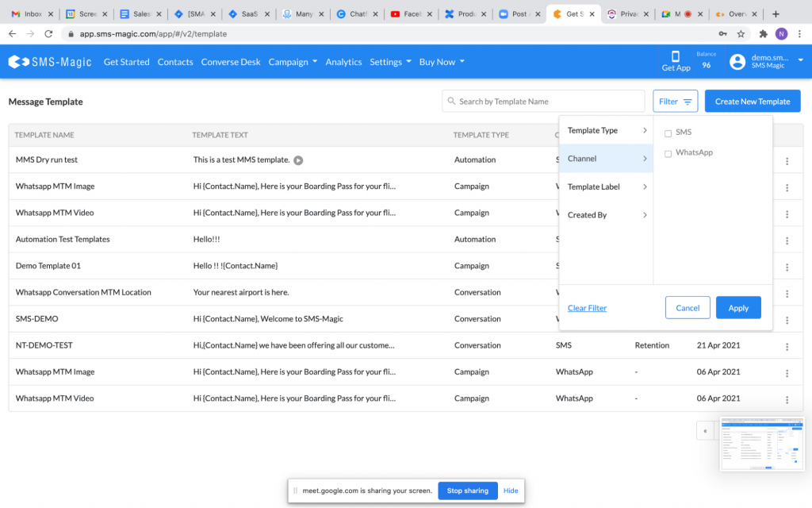The image size is (812, 508).
Task: Select the NT-DEMO-TEST template name
Action: (x=44, y=345)
